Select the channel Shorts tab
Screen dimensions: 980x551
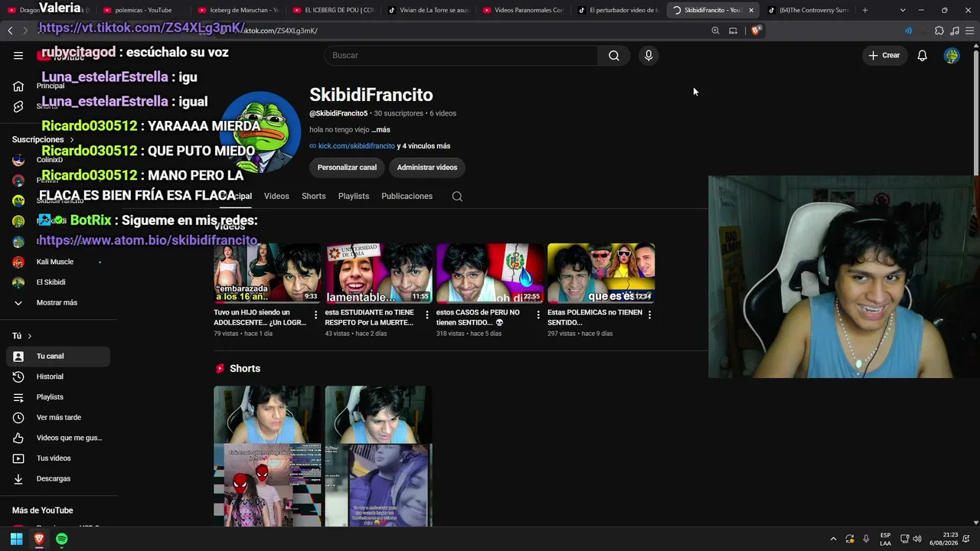[314, 197]
